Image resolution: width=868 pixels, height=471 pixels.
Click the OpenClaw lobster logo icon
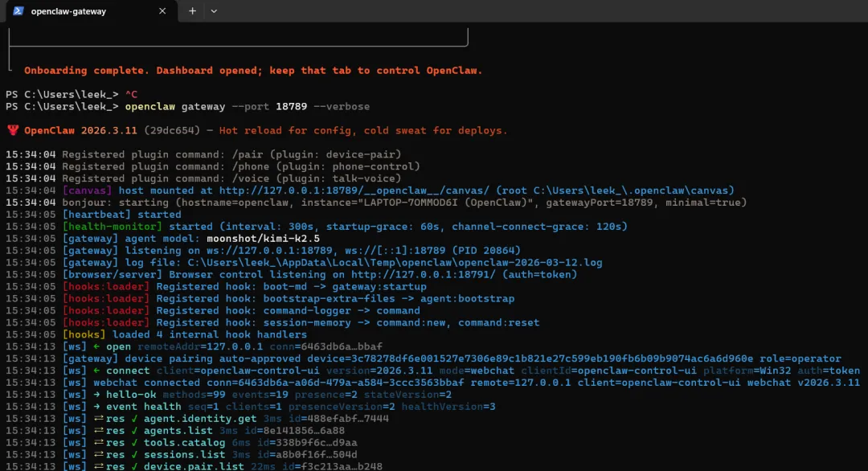13,131
